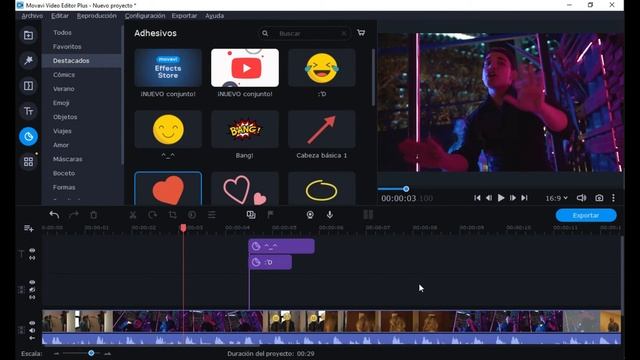Open the Configuración menu
The width and height of the screenshot is (640, 360).
click(145, 16)
